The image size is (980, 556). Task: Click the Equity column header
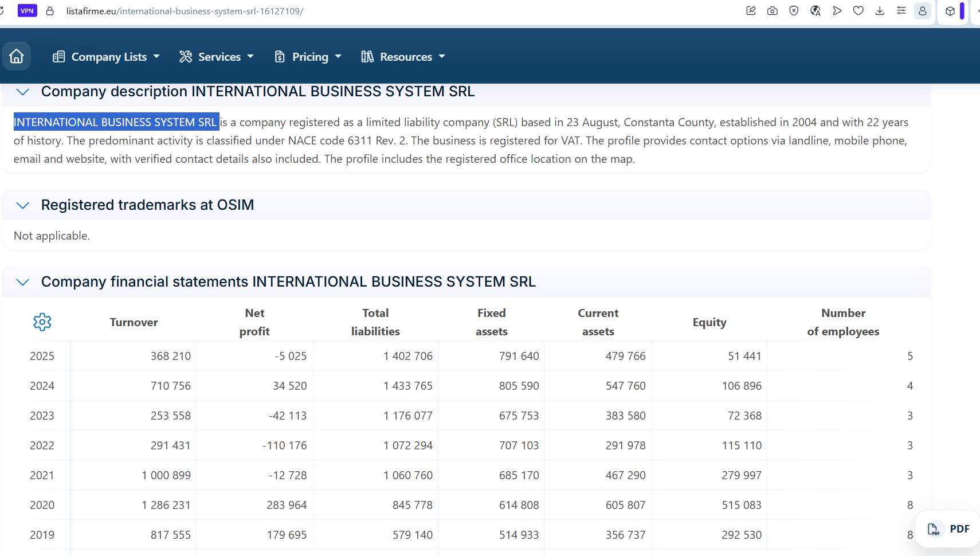709,322
